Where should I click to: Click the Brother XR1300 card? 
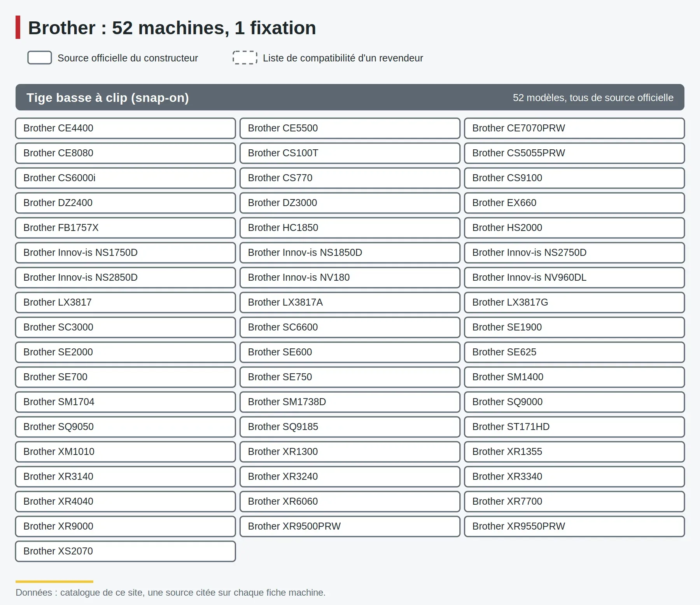350,452
